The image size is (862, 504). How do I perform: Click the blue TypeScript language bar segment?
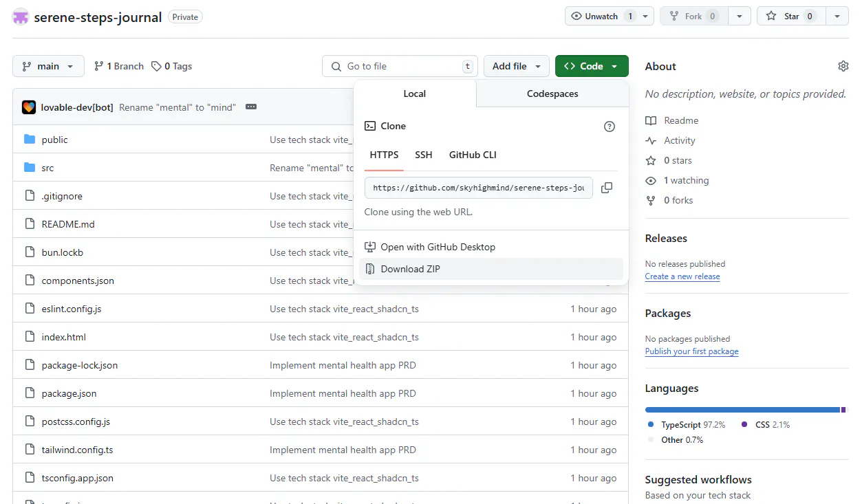point(742,410)
